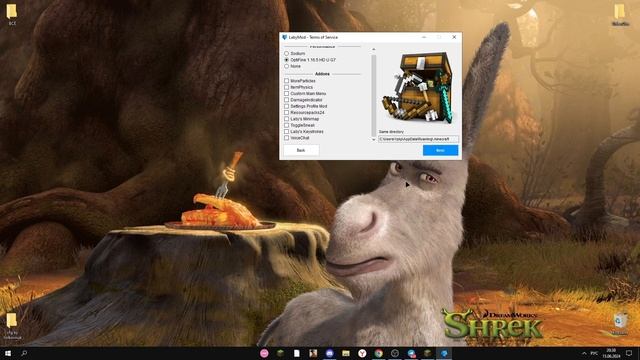Tick the Laby's Keystrokes addon
The height and width of the screenshot is (360, 640).
pos(287,131)
